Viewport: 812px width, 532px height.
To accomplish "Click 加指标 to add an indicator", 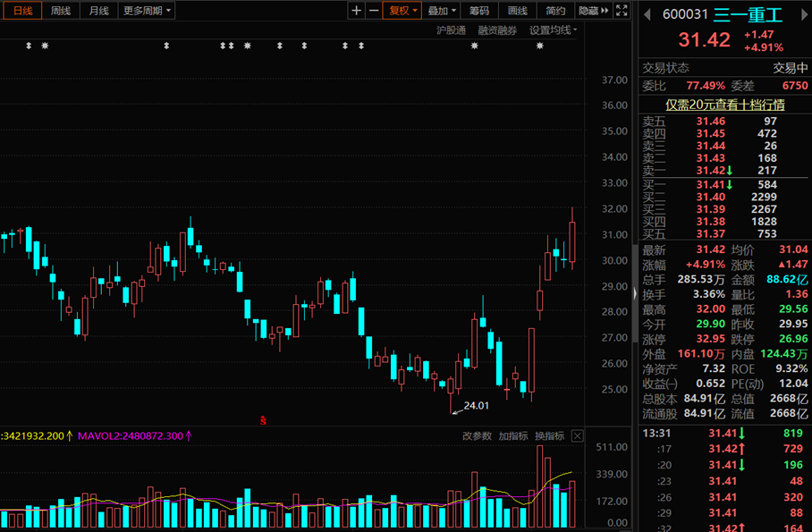I will [512, 435].
